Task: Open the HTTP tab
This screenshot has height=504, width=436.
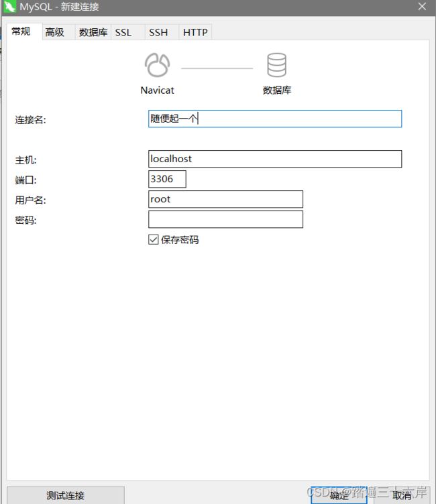Action: pyautogui.click(x=195, y=32)
